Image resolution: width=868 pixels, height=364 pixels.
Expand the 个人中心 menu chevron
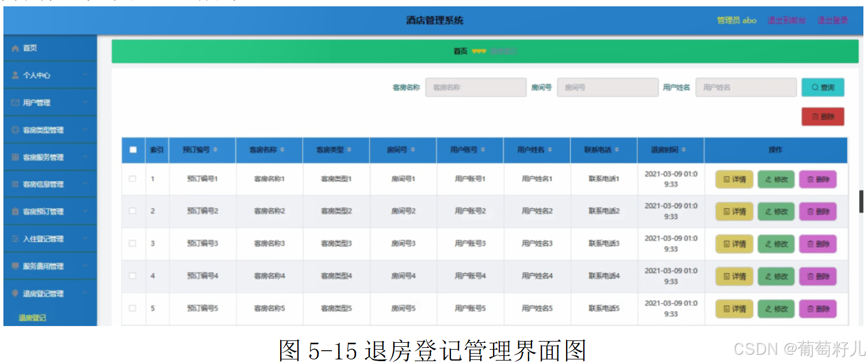click(85, 75)
